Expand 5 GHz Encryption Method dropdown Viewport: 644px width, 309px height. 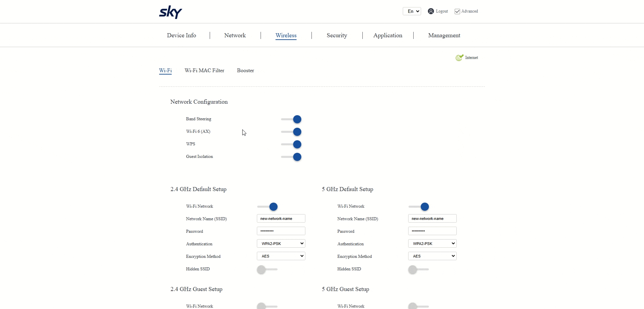[x=432, y=256]
